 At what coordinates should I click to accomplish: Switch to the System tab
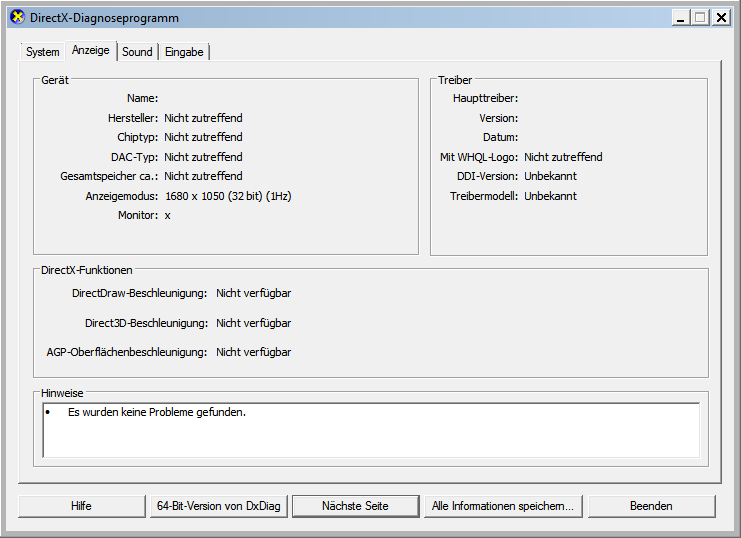pyautogui.click(x=43, y=52)
